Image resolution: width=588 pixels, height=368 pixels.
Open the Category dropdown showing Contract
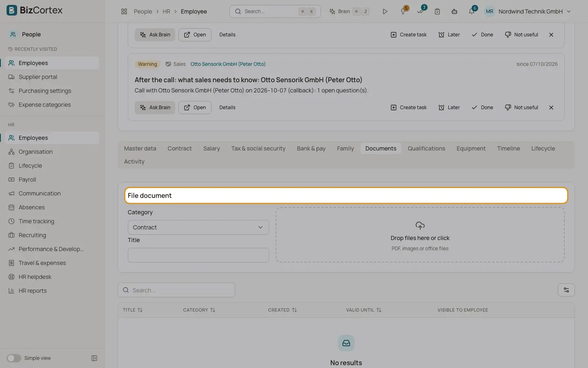point(198,227)
